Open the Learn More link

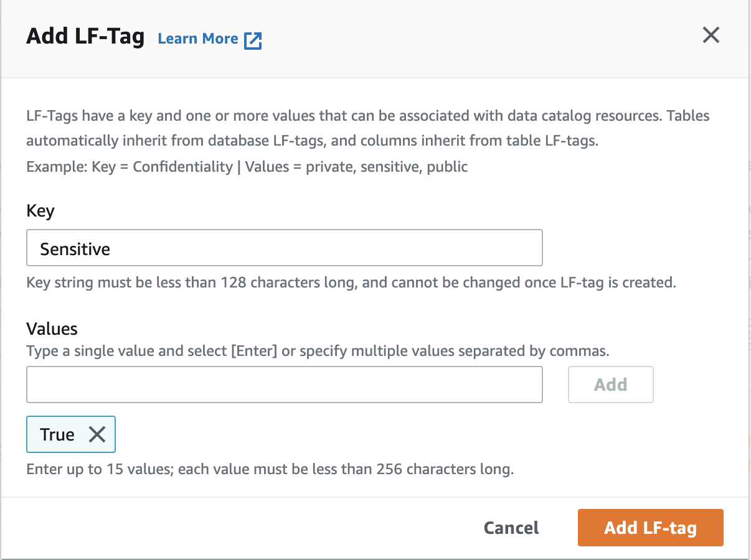198,39
